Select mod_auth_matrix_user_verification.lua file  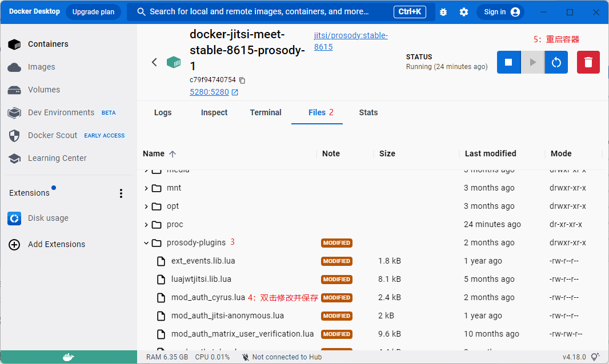(242, 334)
